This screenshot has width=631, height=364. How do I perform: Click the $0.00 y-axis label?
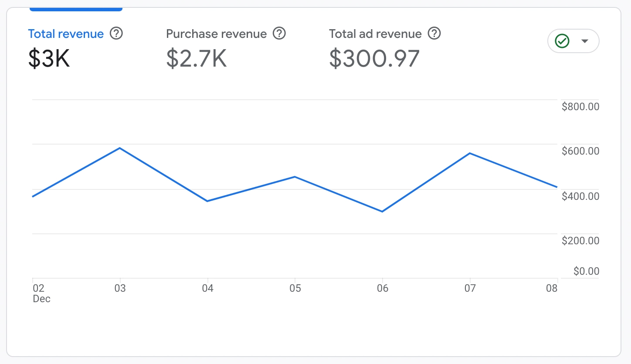[586, 271]
